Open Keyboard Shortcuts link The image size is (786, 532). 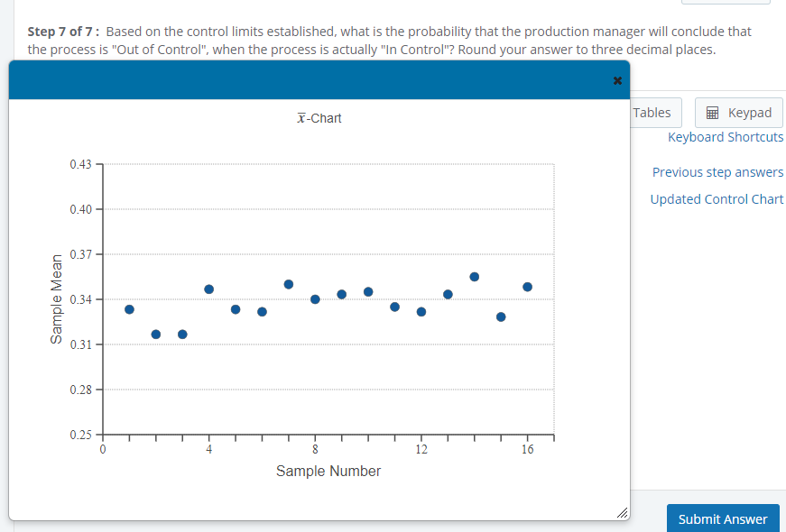tap(726, 137)
